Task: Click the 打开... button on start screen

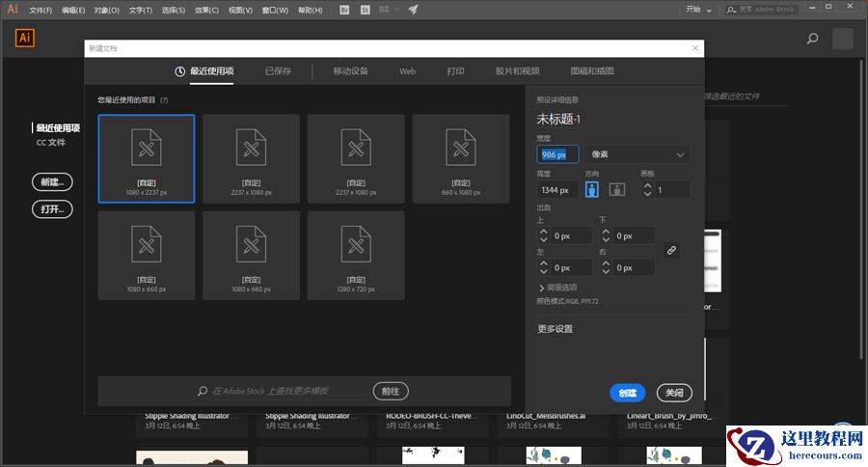Action: coord(52,208)
